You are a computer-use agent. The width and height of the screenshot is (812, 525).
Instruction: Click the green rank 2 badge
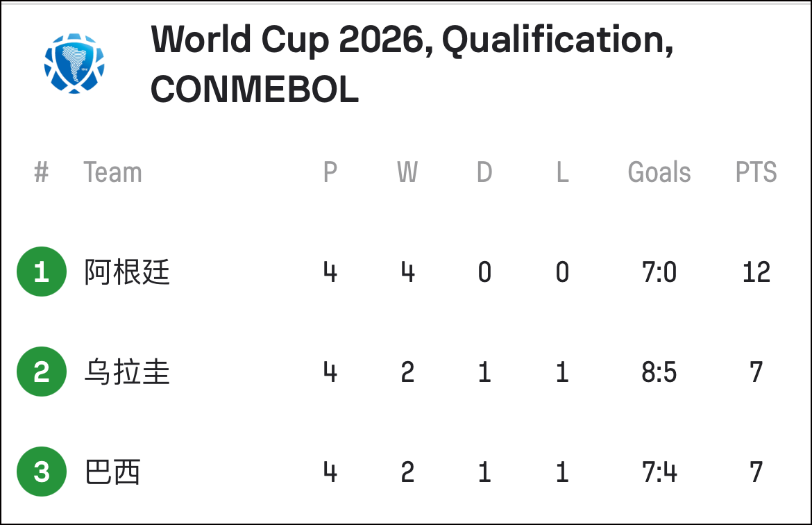pyautogui.click(x=42, y=372)
